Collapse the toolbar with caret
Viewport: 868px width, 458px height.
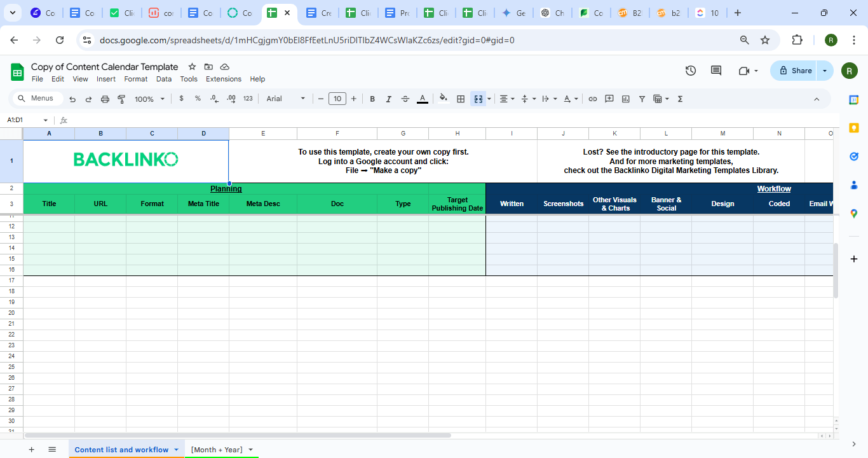pyautogui.click(x=817, y=99)
